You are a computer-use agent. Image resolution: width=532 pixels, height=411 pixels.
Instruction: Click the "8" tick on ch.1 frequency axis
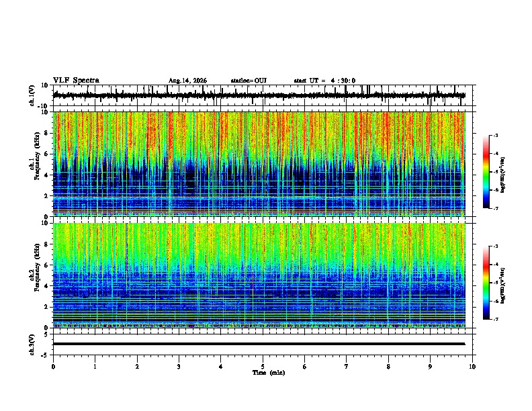(46, 133)
